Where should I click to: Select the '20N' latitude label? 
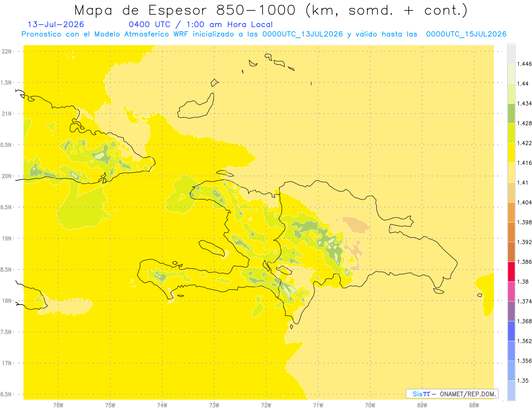(7, 176)
